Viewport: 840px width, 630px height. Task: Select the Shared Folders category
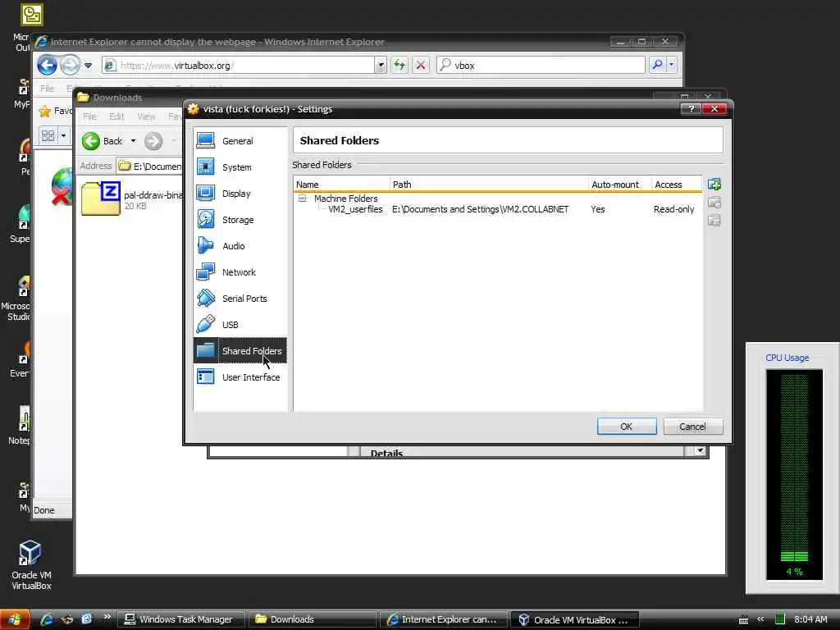(240, 351)
